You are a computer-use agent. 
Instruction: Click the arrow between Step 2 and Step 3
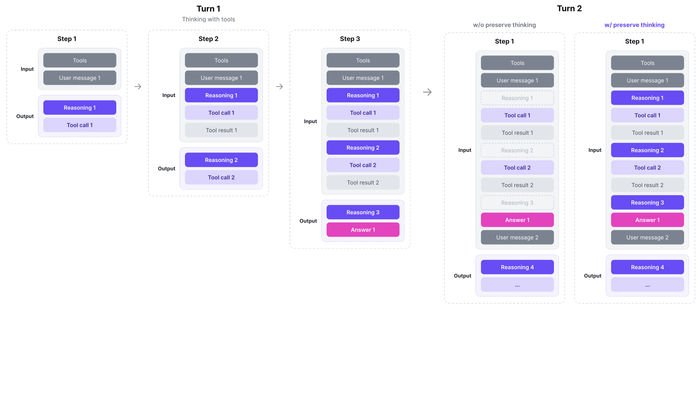279,87
